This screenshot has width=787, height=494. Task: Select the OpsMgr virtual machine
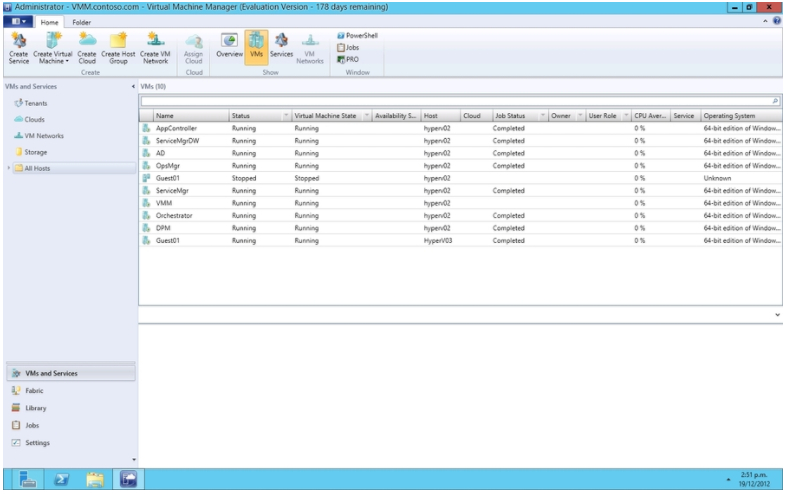tap(460, 166)
